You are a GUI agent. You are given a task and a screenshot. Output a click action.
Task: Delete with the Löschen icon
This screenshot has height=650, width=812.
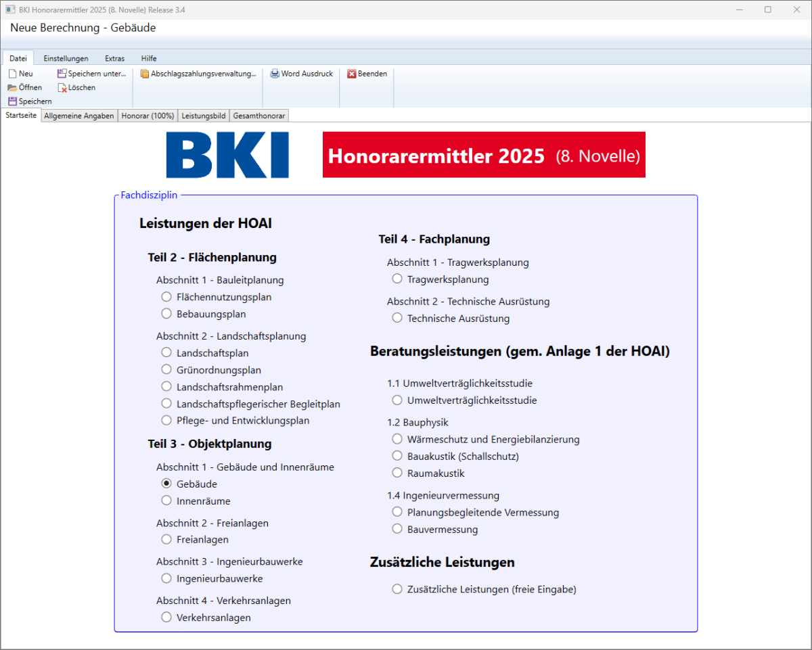pos(62,88)
